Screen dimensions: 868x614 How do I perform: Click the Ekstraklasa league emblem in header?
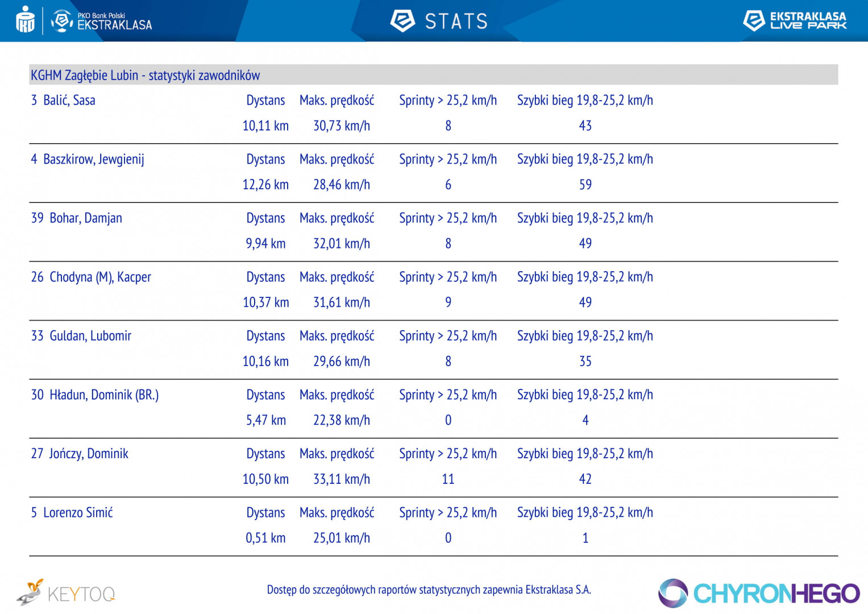coord(62,21)
